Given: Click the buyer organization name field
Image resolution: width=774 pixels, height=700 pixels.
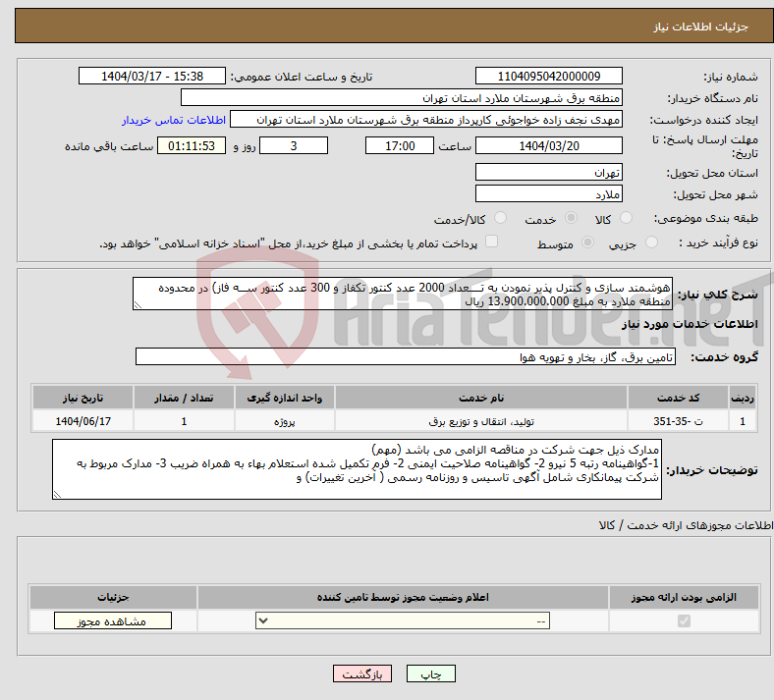Looking at the screenshot, I should click(402, 97).
